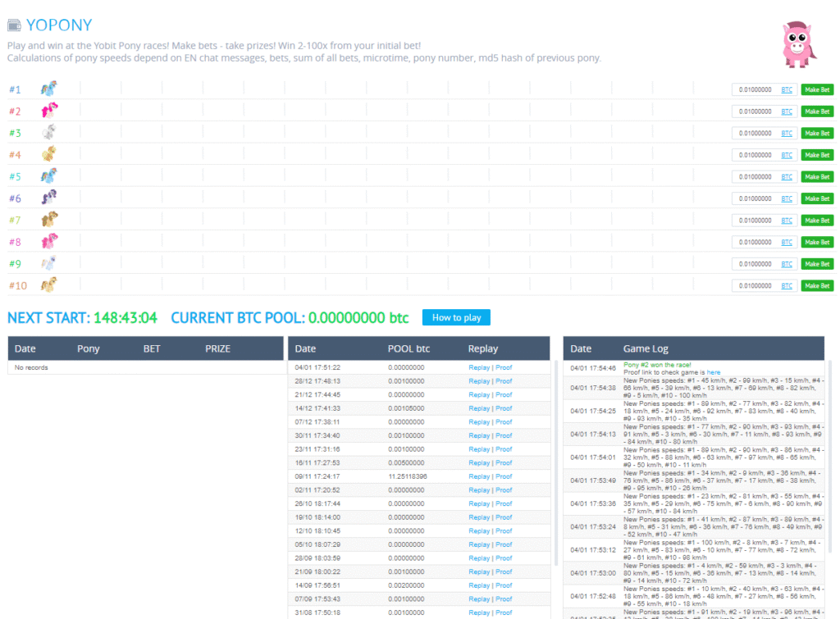Make Bet on pony #7
This screenshot has width=840, height=619.
coord(817,221)
